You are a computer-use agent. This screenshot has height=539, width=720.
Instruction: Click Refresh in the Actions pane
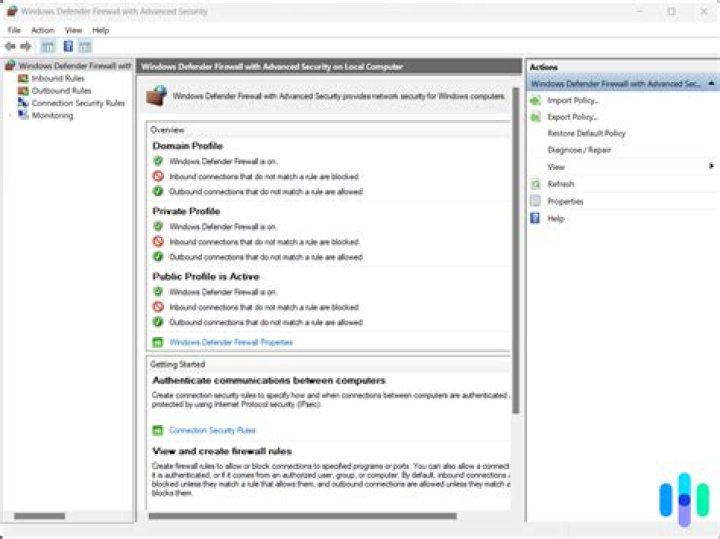click(561, 184)
